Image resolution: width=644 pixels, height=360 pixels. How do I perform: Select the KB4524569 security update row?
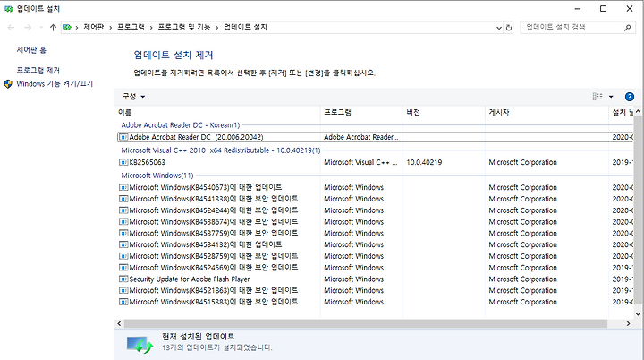click(x=375, y=268)
